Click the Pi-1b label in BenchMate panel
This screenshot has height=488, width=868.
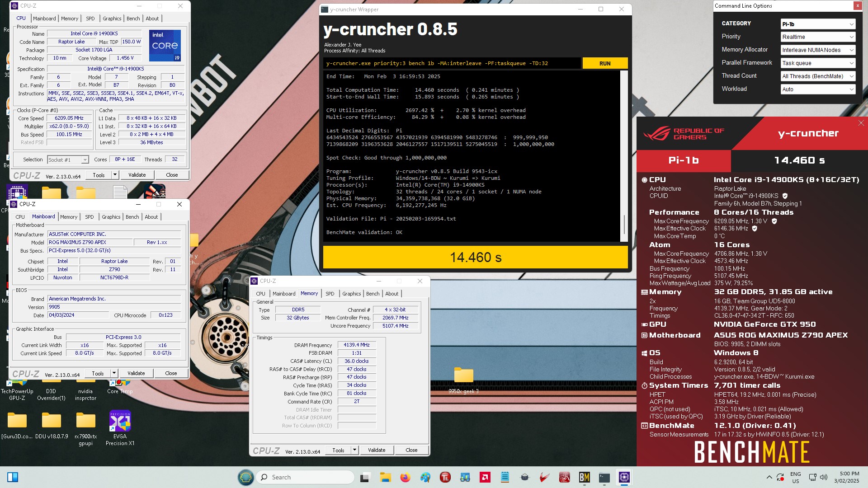[684, 160]
